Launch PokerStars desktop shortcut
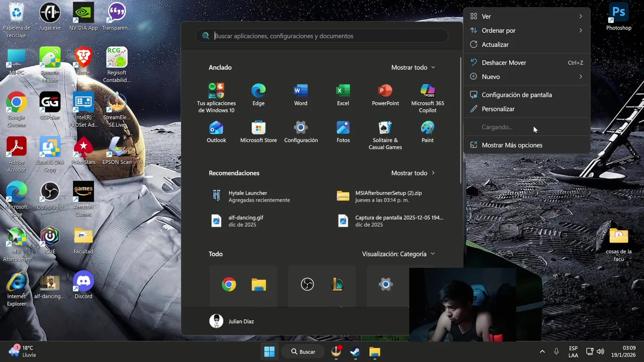The image size is (644, 362). click(x=83, y=151)
